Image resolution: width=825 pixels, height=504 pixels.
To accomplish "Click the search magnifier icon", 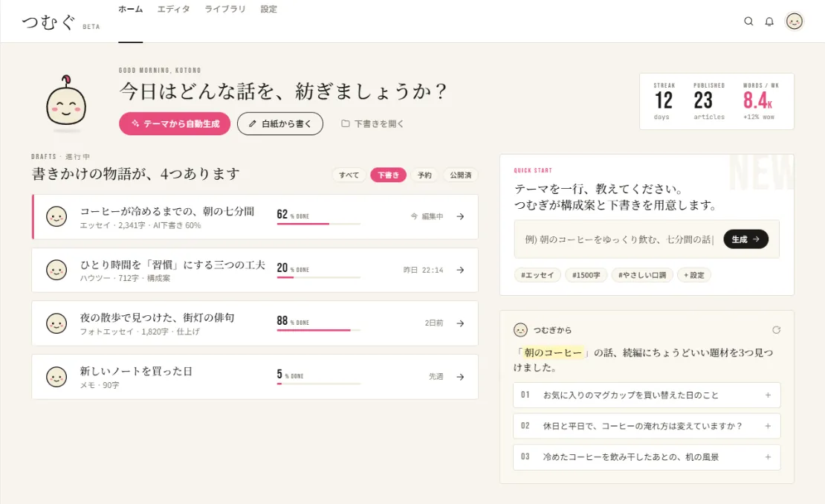I will click(748, 22).
